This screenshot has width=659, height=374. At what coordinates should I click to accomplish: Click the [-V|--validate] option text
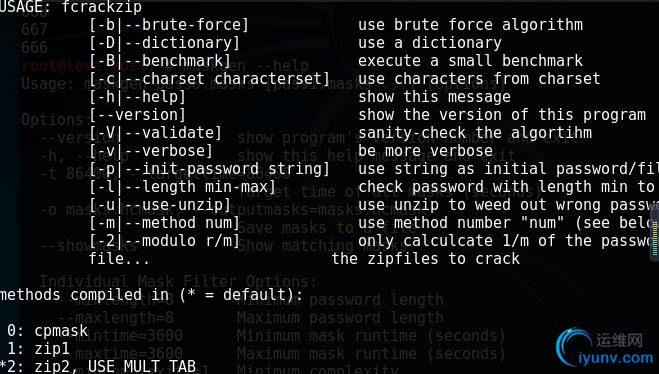point(156,133)
